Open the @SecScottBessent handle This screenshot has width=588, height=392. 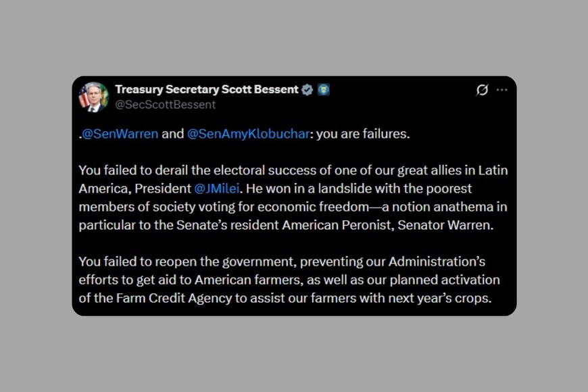pyautogui.click(x=165, y=105)
